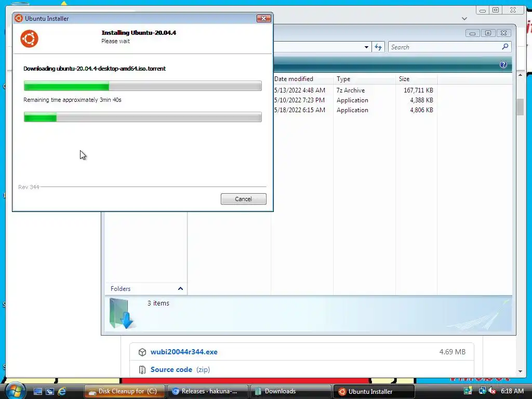Launch Internet Explorer from quick launch
532x399 pixels.
pyautogui.click(x=62, y=391)
